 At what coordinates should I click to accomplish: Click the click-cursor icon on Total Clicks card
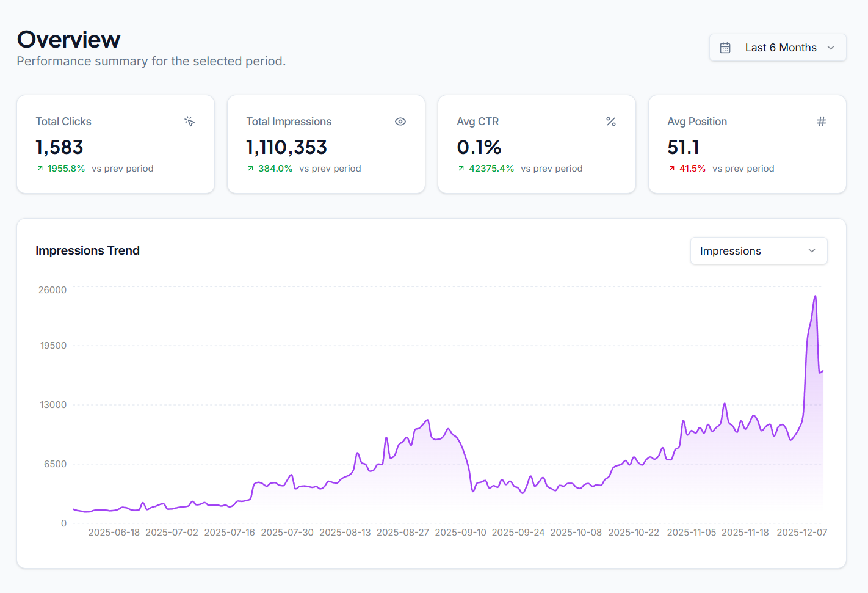(x=190, y=122)
